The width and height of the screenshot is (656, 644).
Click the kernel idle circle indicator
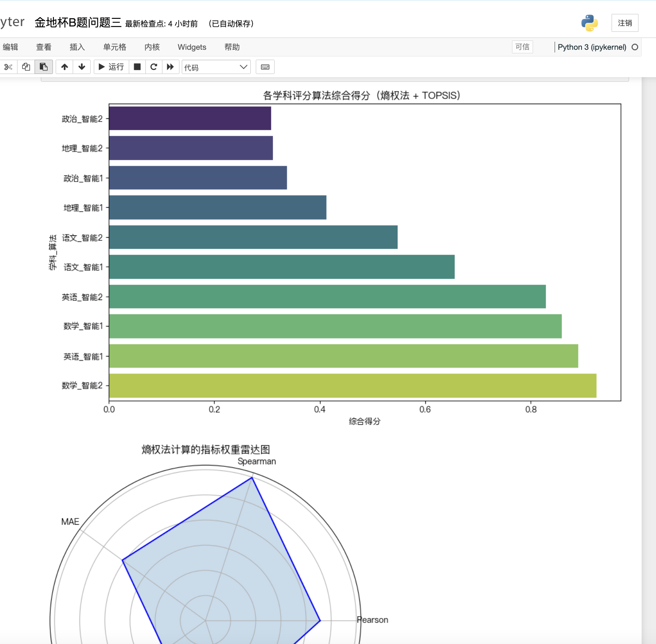tap(635, 47)
